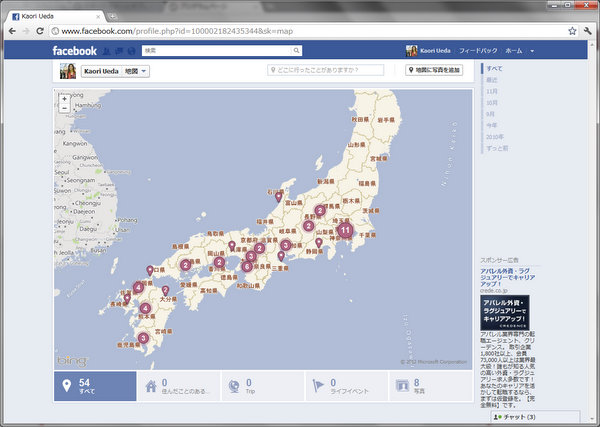This screenshot has width=600, height=427.
Task: Select the Hyogo map pin
Action: click(x=232, y=246)
